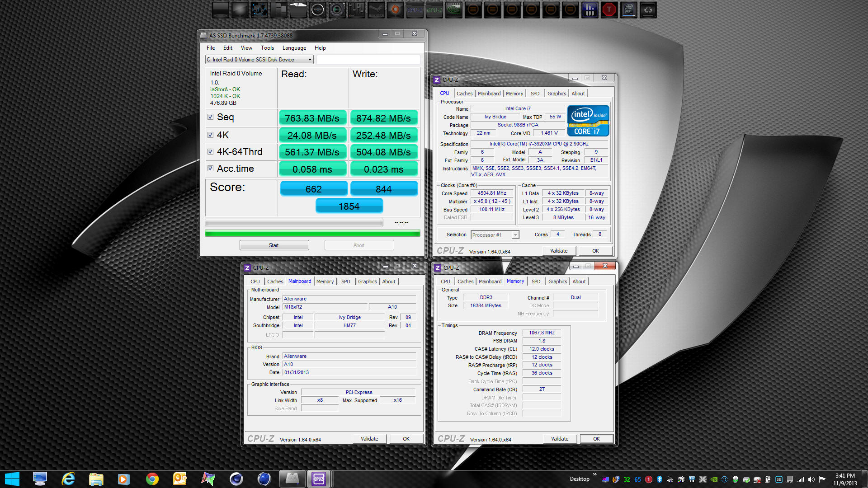Open the red T stop-sign dock icon
This screenshot has width=868, height=488.
pyautogui.click(x=609, y=9)
